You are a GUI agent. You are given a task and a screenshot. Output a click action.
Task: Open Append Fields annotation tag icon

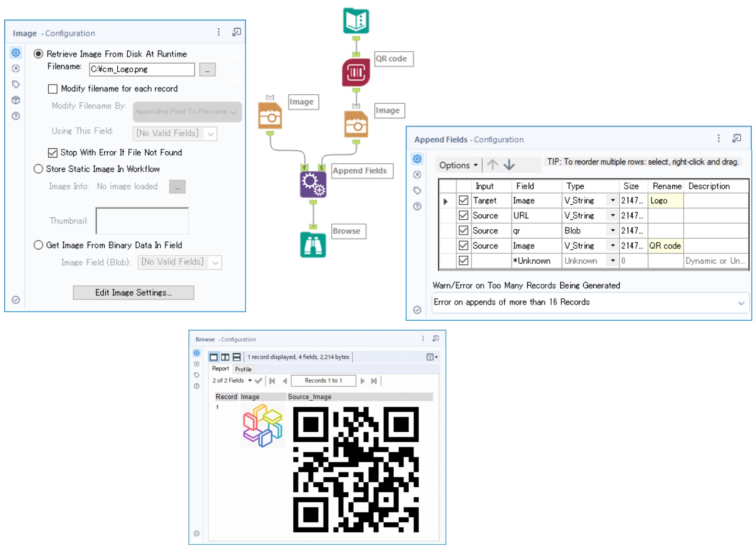click(417, 190)
